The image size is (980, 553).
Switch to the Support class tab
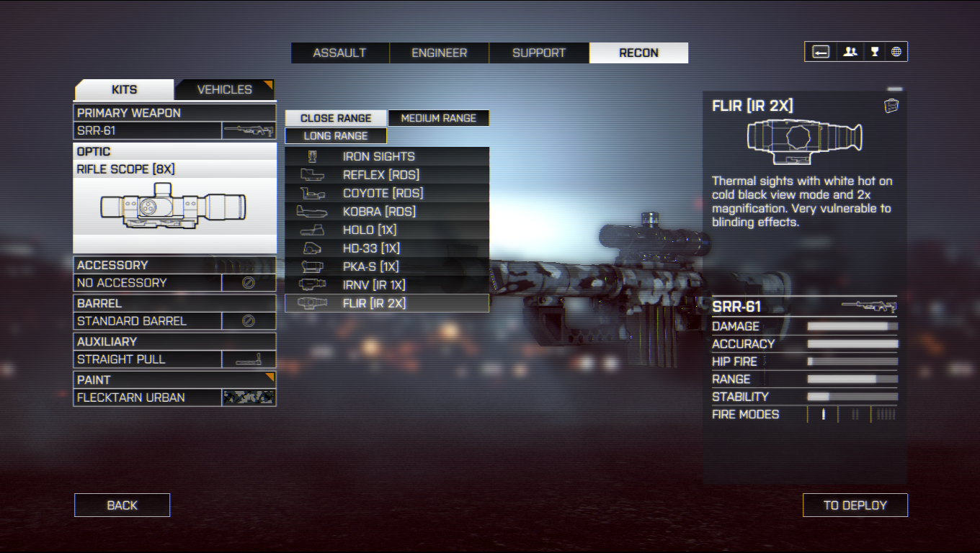click(539, 53)
